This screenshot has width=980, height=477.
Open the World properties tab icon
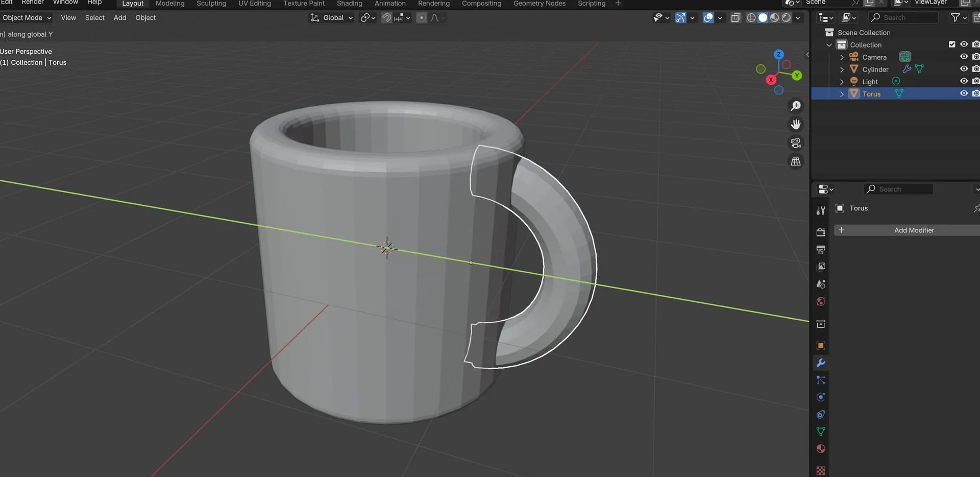coord(821,302)
